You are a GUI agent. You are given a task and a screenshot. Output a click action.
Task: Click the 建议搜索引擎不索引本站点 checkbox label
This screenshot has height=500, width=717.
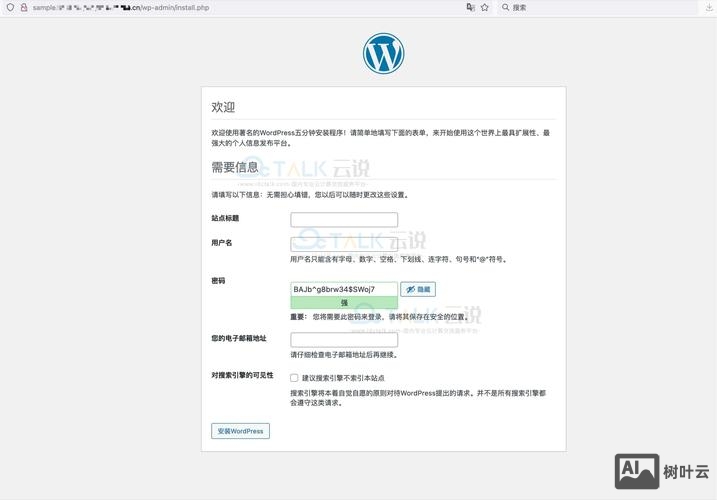pyautogui.click(x=343, y=378)
